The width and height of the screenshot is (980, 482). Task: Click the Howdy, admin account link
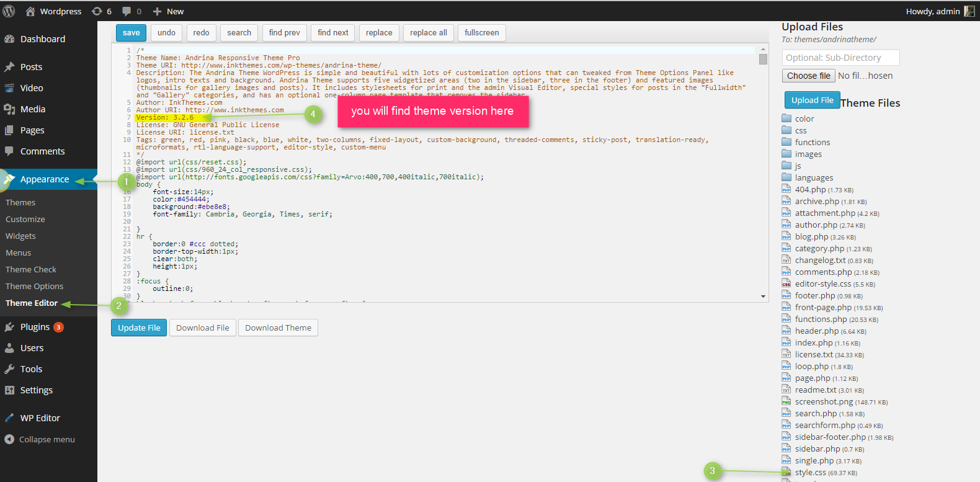coord(933,11)
